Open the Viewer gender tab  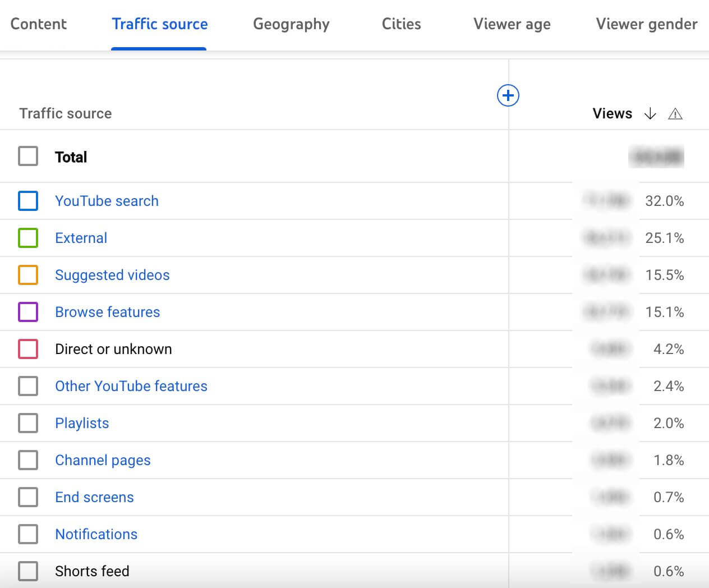[647, 24]
